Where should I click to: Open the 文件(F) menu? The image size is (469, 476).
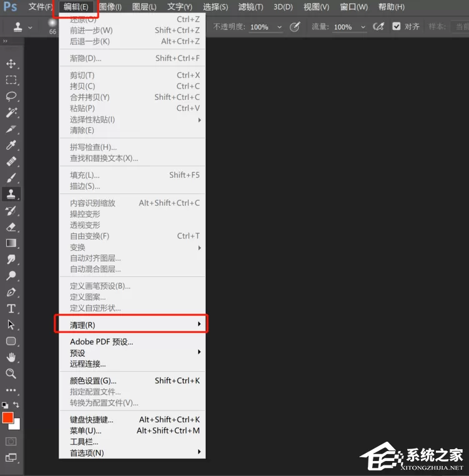tap(40, 7)
